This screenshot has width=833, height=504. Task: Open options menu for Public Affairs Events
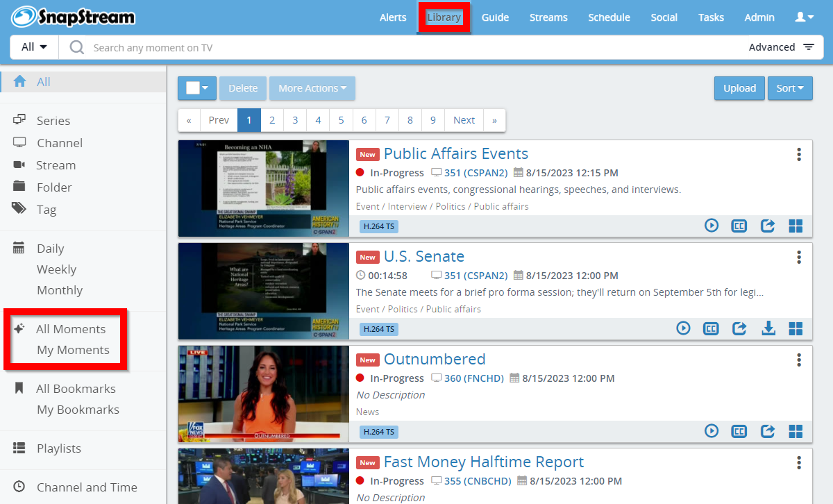(799, 154)
